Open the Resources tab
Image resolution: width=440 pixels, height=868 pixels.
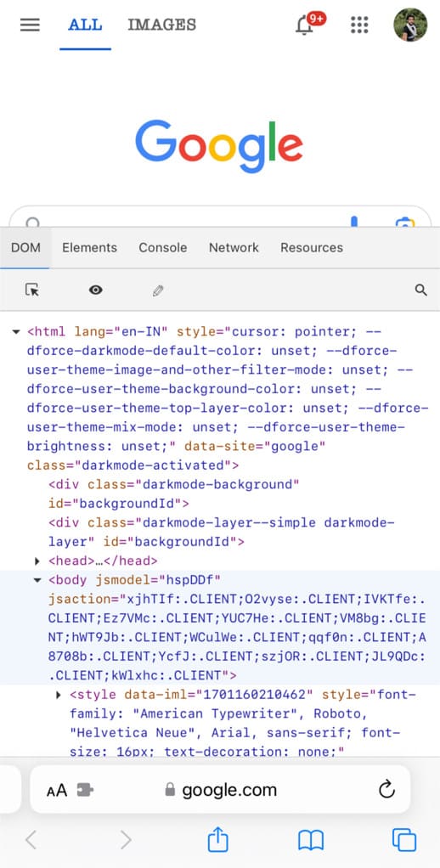click(x=312, y=247)
